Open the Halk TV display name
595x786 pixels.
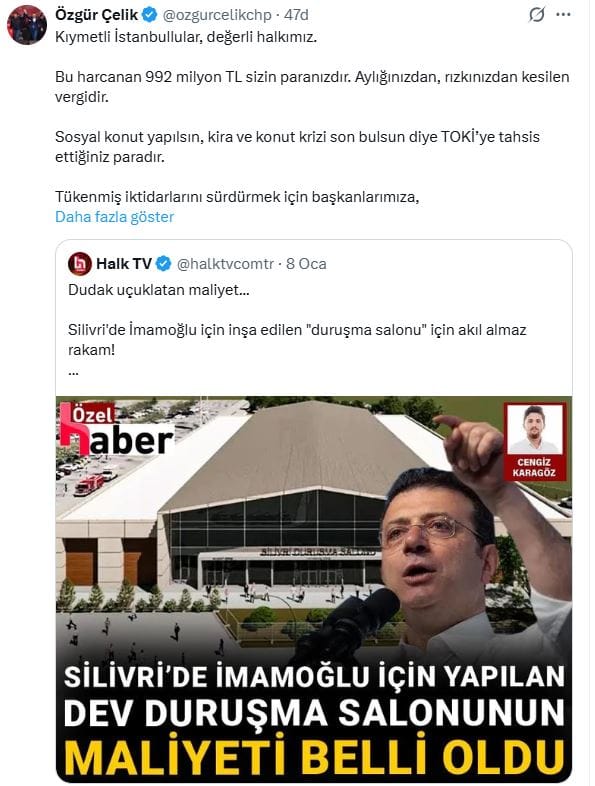124,264
